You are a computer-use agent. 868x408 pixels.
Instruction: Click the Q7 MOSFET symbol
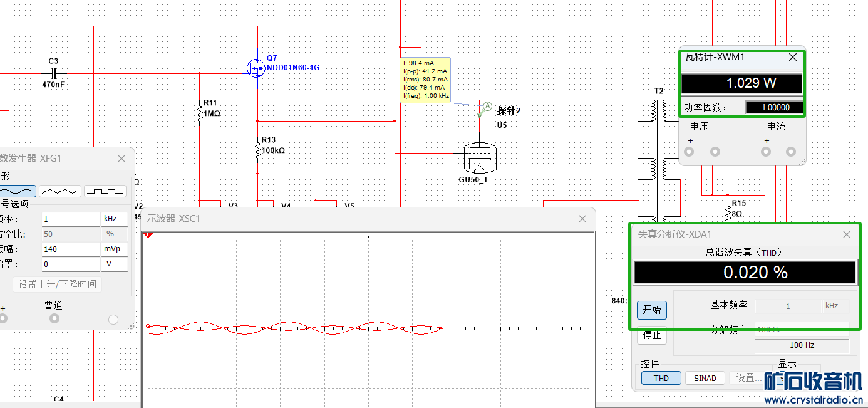256,67
